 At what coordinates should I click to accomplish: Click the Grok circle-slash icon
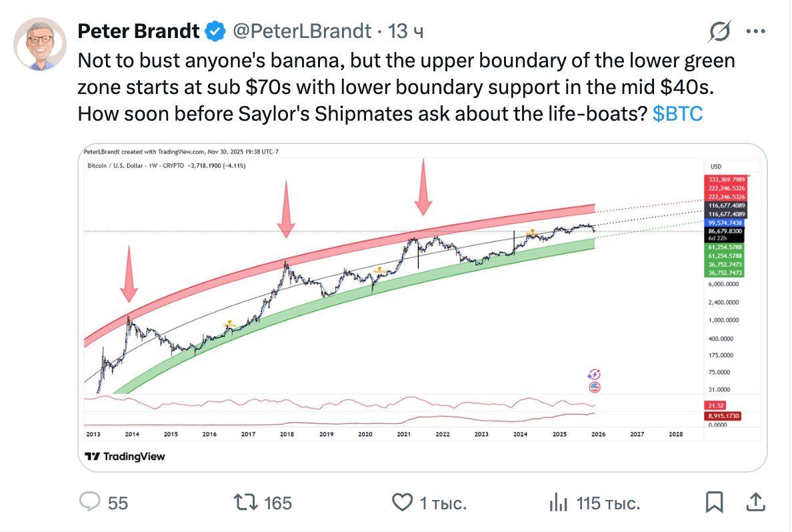(721, 31)
